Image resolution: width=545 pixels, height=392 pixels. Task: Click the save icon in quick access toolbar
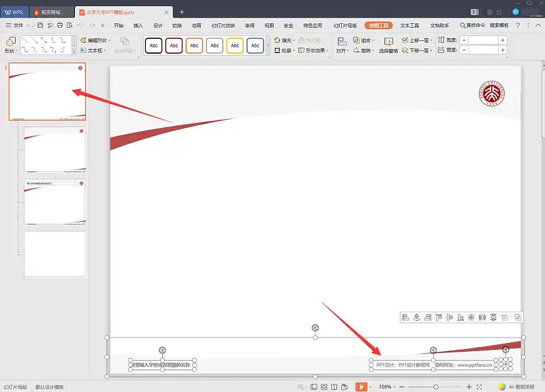click(41, 25)
